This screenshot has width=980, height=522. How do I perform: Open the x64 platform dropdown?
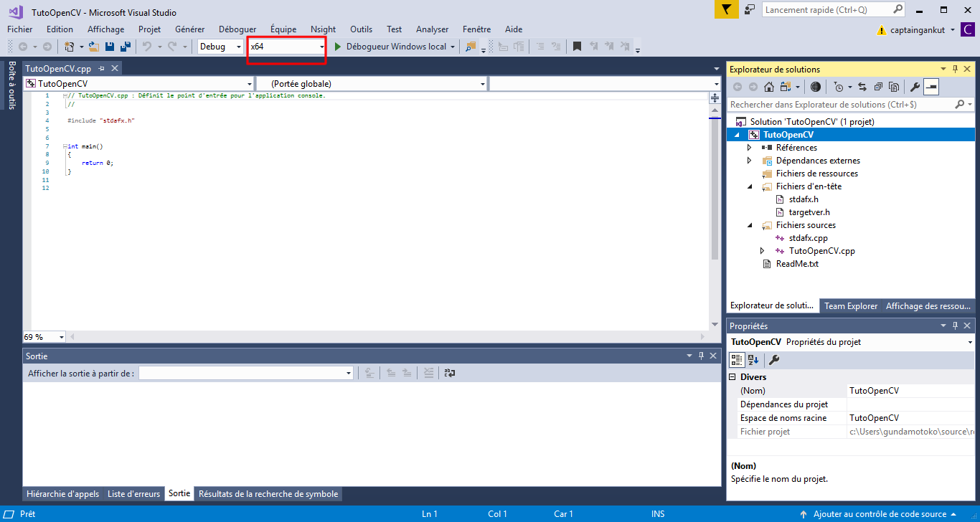click(x=286, y=47)
